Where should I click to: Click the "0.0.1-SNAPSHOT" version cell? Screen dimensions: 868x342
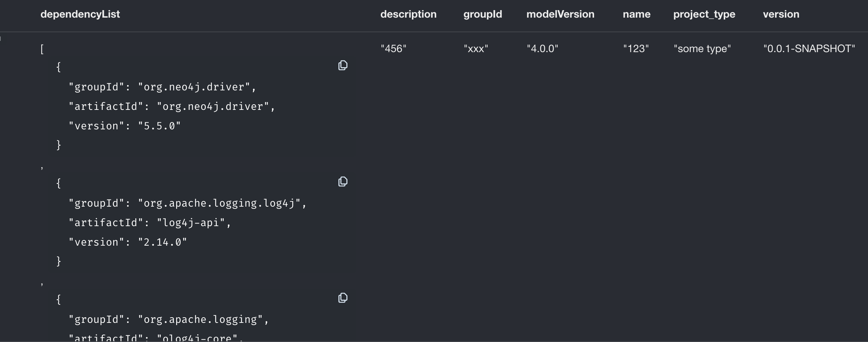809,49
